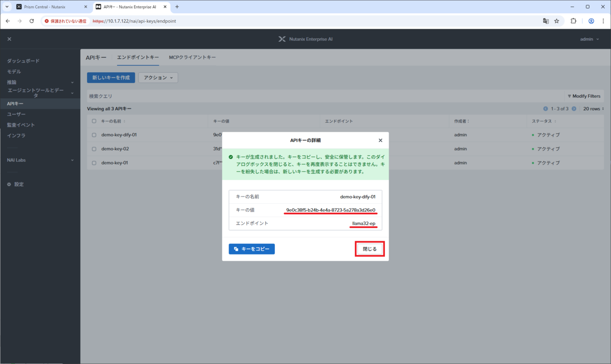Open 監査イベント in the sidebar

[21, 125]
